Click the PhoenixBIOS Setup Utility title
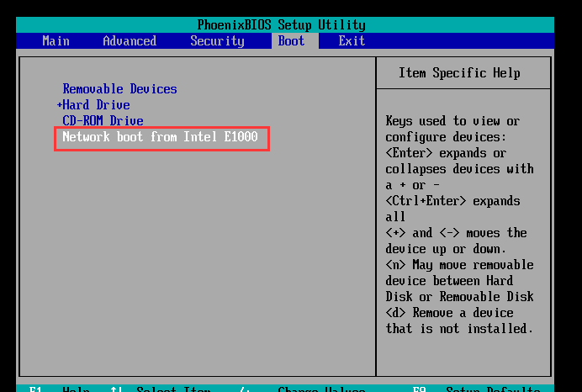The width and height of the screenshot is (582, 392). tap(282, 25)
